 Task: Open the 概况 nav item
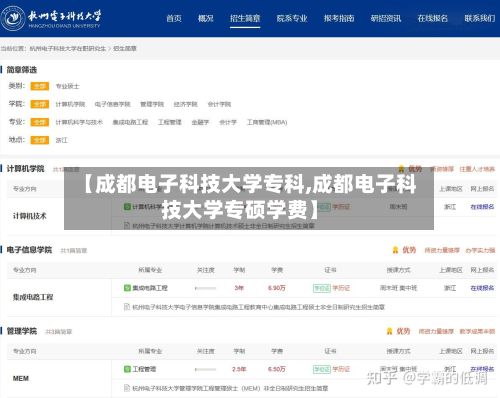[x=205, y=18]
